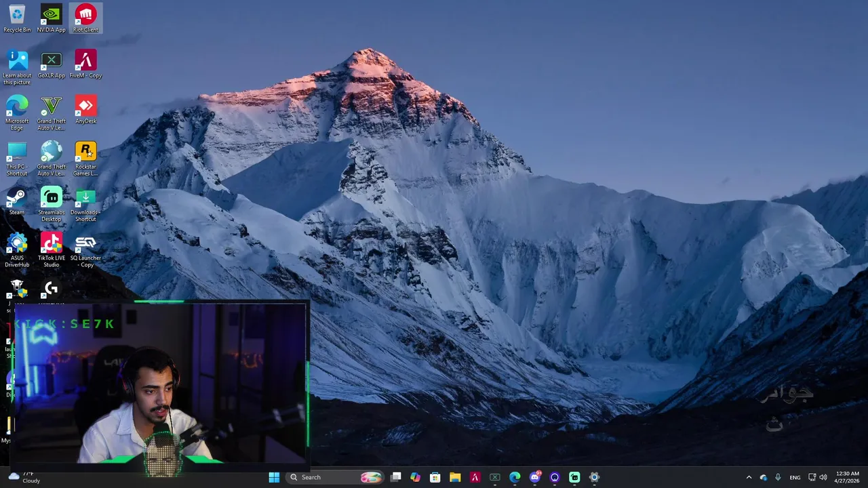
Task: Open network settings from the tray icon
Action: [x=812, y=477]
